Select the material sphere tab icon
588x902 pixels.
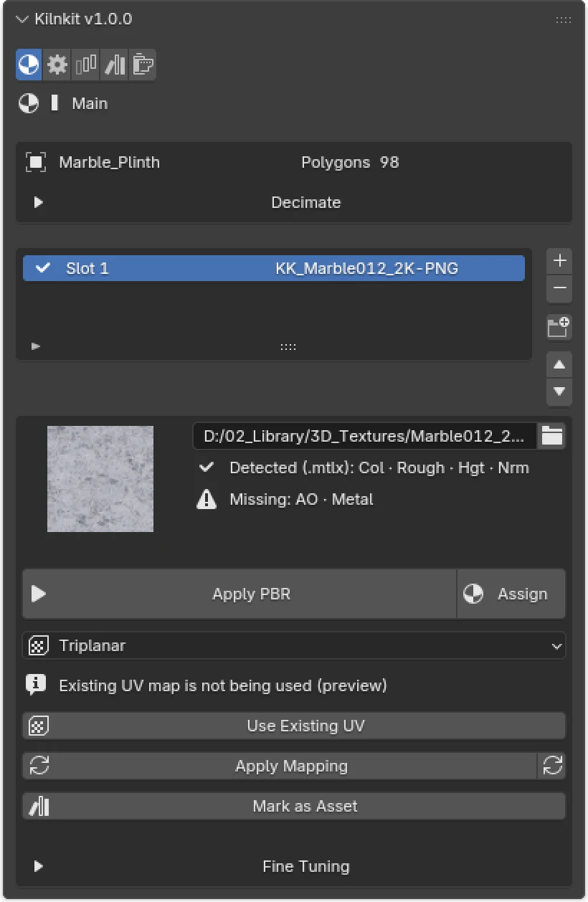(x=29, y=65)
